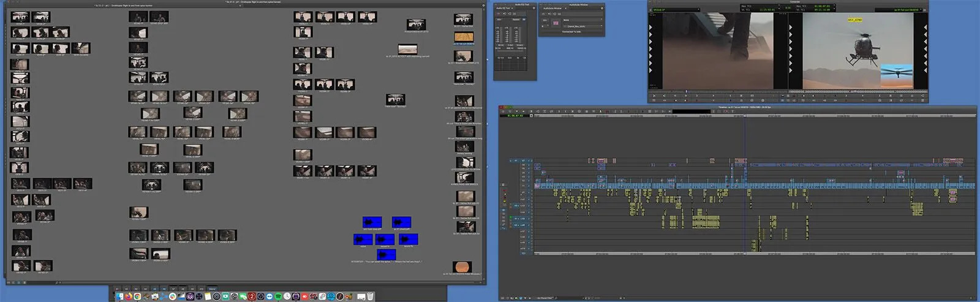Open the second AudioSuite dropdown below None
Image resolution: width=980 pixels, height=302 pixels.
[582, 26]
